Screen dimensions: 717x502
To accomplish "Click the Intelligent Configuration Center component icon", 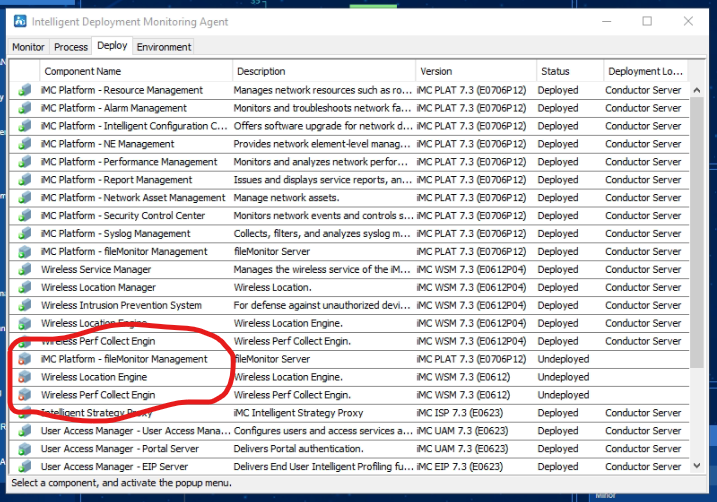I will (x=25, y=126).
